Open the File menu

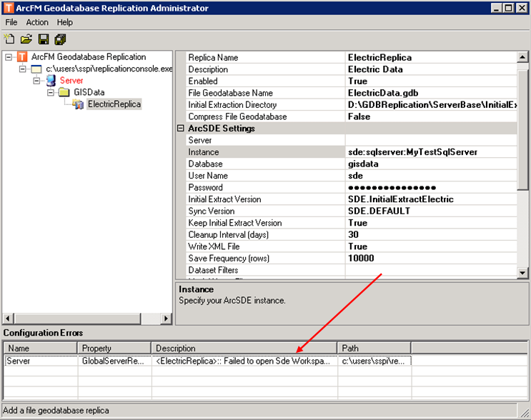(11, 22)
